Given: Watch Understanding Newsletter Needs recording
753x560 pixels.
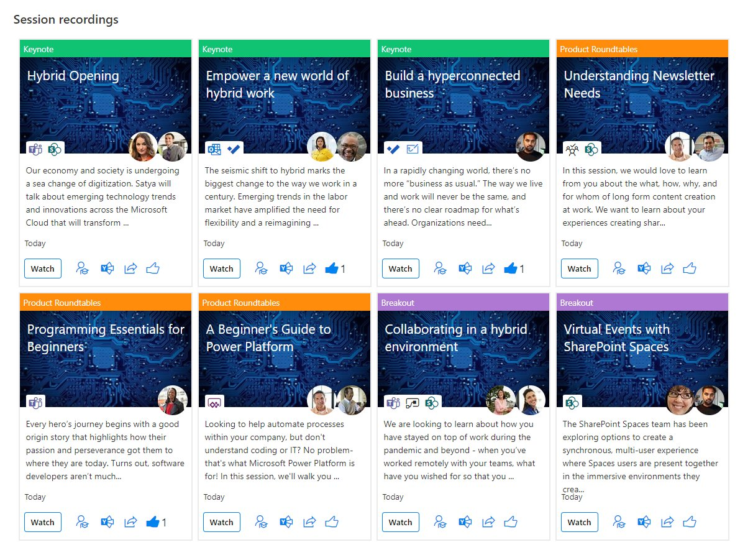Looking at the screenshot, I should point(580,269).
